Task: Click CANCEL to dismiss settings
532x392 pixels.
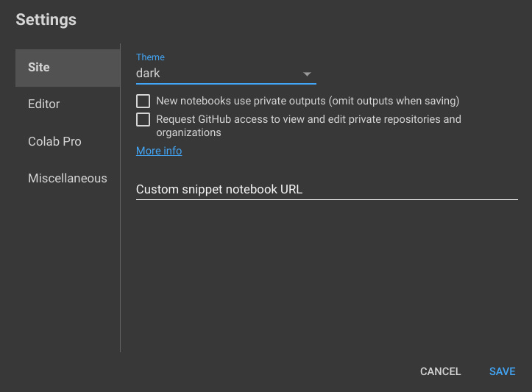Action: point(441,371)
